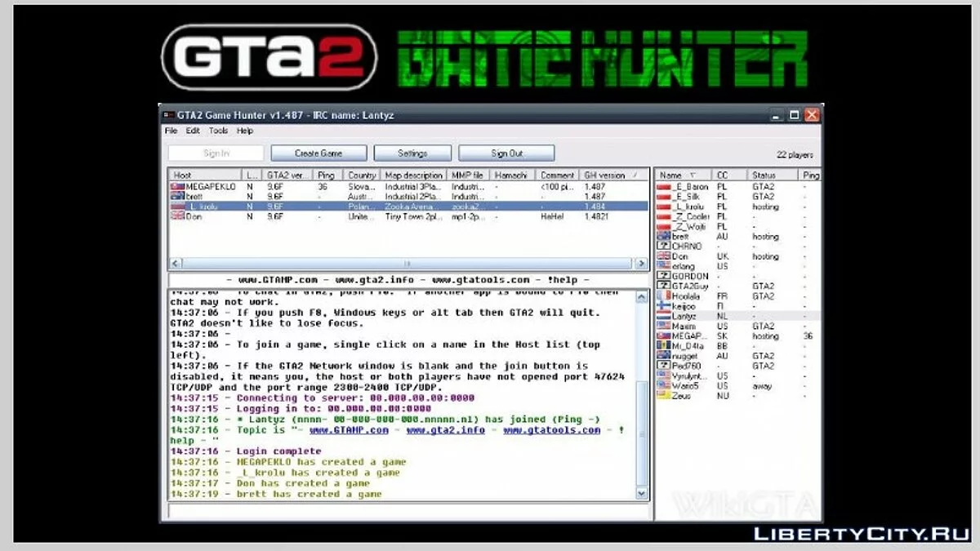Click the Slovakia flag beside MEGAPEKLO host
This screenshot has height=551, width=980.
click(x=177, y=187)
